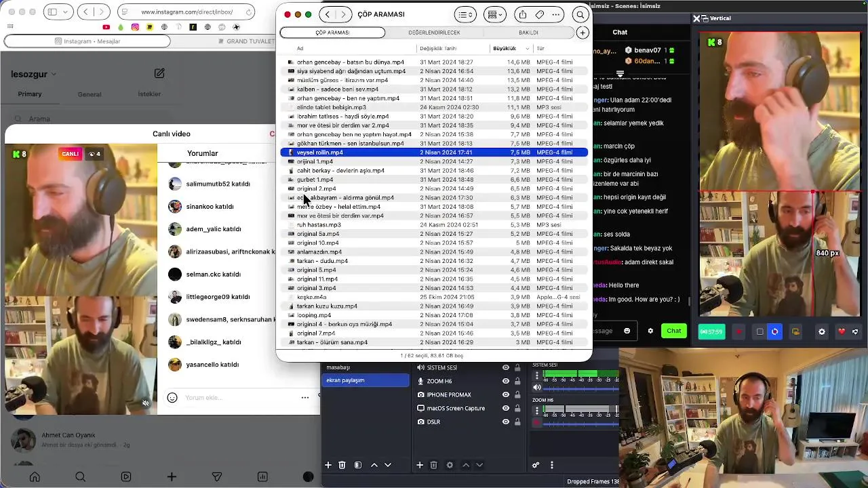Image resolution: width=868 pixels, height=488 pixels.
Task: Select file looping.mp4
Action: click(434, 315)
